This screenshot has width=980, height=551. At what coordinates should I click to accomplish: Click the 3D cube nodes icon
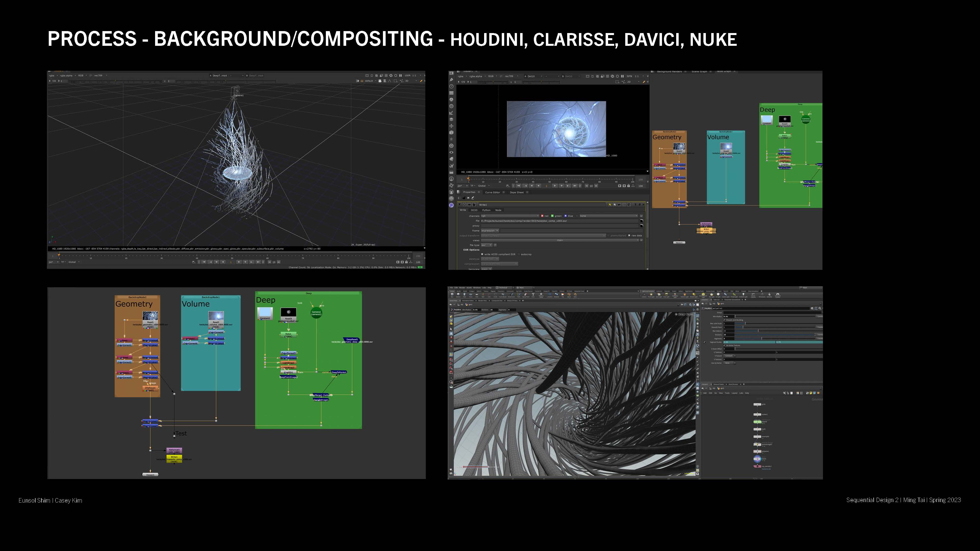click(x=451, y=133)
